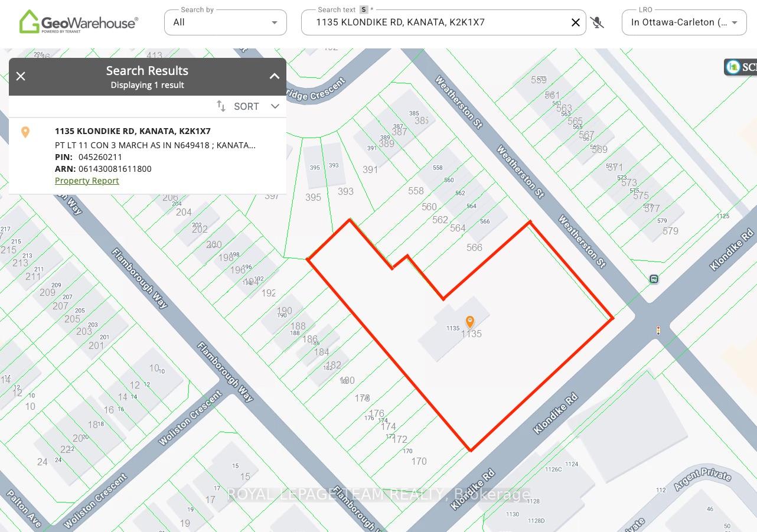This screenshot has height=532, width=757.
Task: Close the Search Results panel
Action: pos(21,76)
